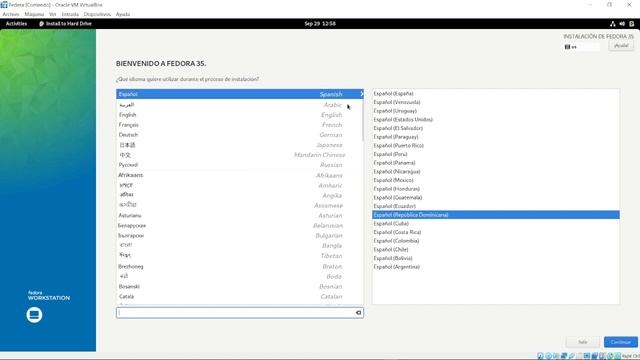
Task: Open the Archivo menu in VirtualBox
Action: coord(11,14)
